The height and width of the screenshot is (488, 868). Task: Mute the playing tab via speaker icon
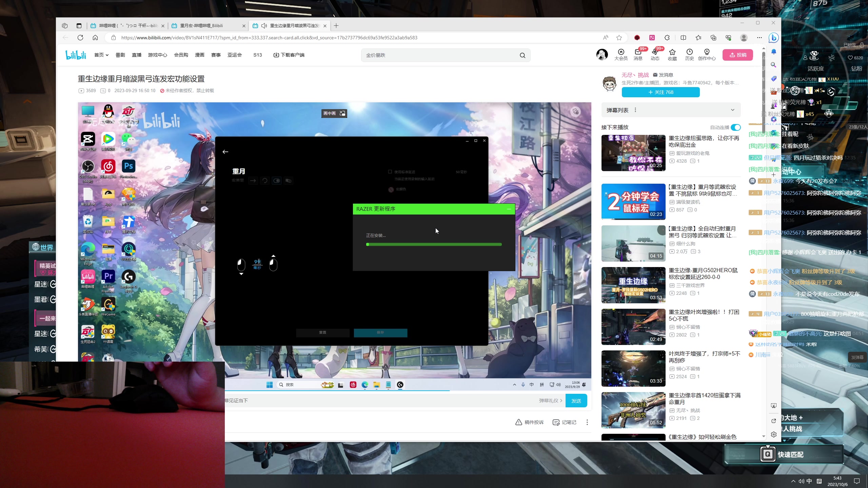264,26
